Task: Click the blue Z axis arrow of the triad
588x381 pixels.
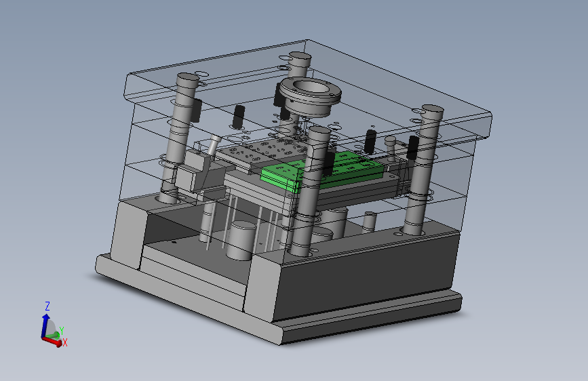Action: (45, 325)
